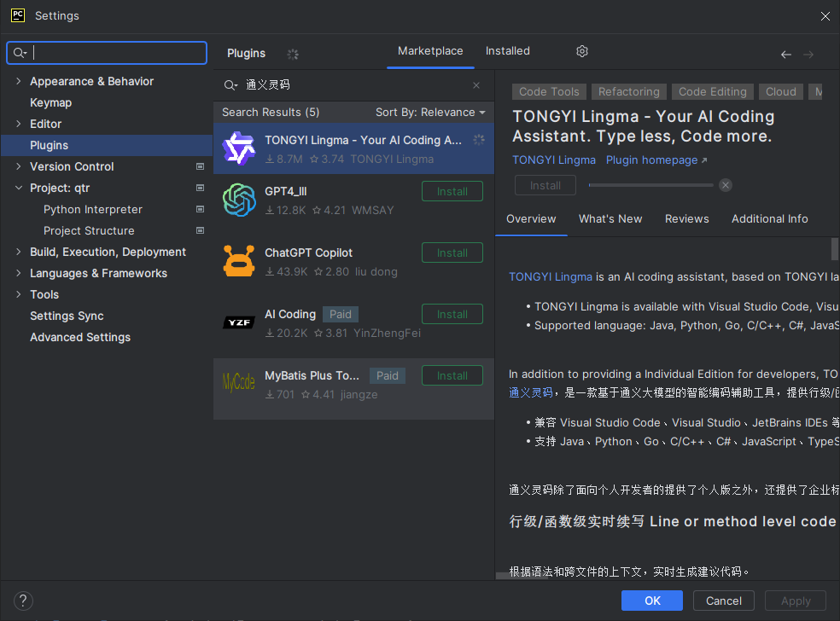Cancel the TONGYI Lingma install progress
840x621 pixels.
(726, 185)
